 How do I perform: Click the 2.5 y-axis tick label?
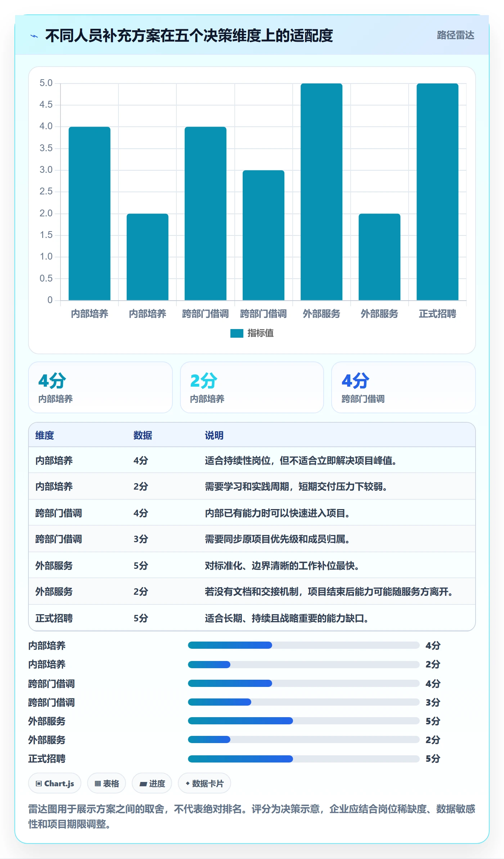pyautogui.click(x=46, y=192)
